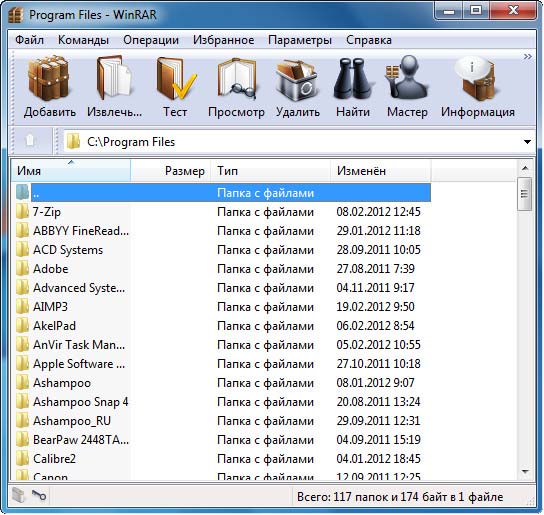Select the ACD Systems folder name

pyautogui.click(x=68, y=250)
